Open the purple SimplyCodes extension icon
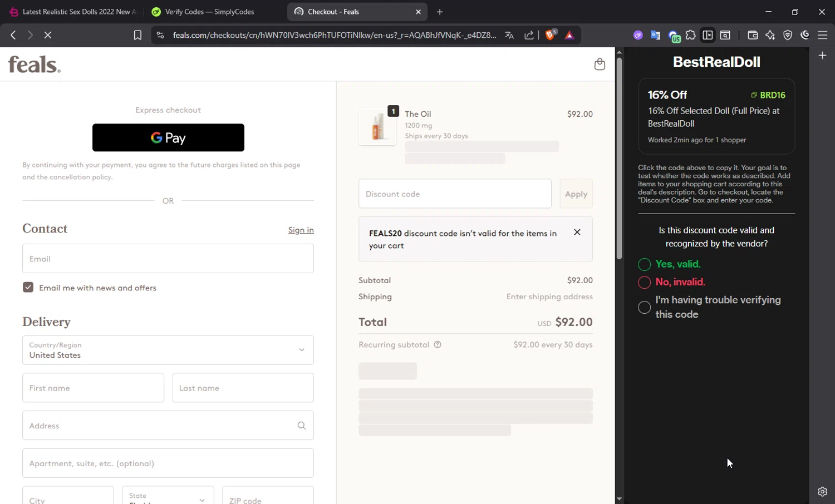This screenshot has height=504, width=835. (x=638, y=35)
